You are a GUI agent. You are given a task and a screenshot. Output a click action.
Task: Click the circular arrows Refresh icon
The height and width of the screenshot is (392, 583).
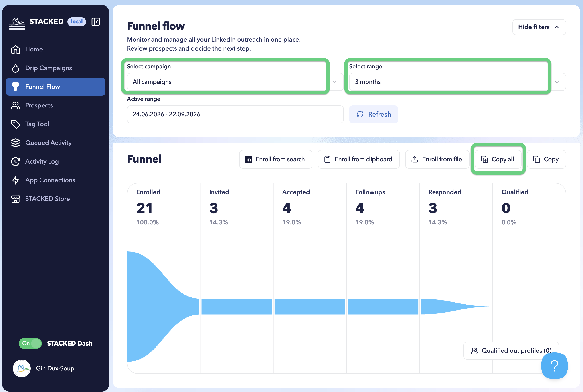pyautogui.click(x=360, y=114)
